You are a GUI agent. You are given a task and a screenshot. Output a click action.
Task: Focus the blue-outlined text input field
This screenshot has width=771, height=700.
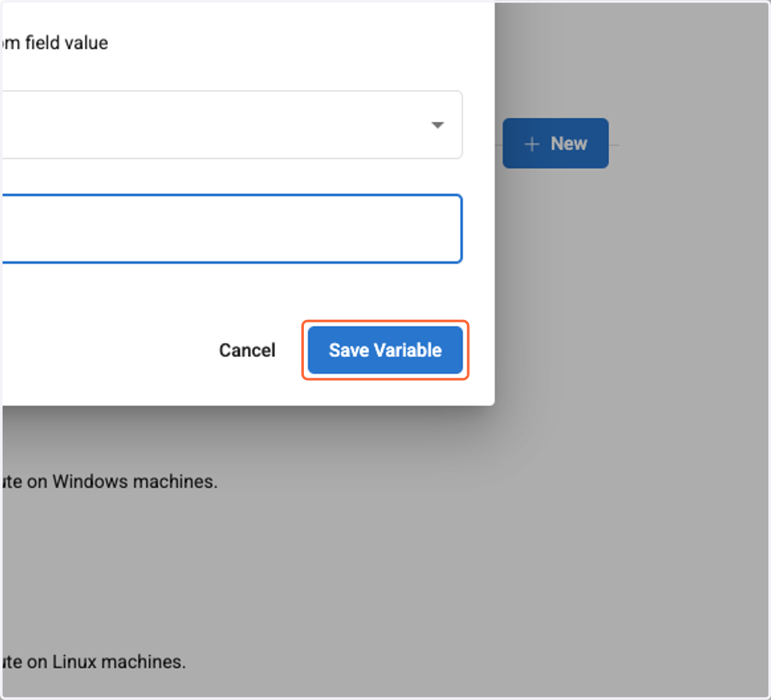click(231, 229)
